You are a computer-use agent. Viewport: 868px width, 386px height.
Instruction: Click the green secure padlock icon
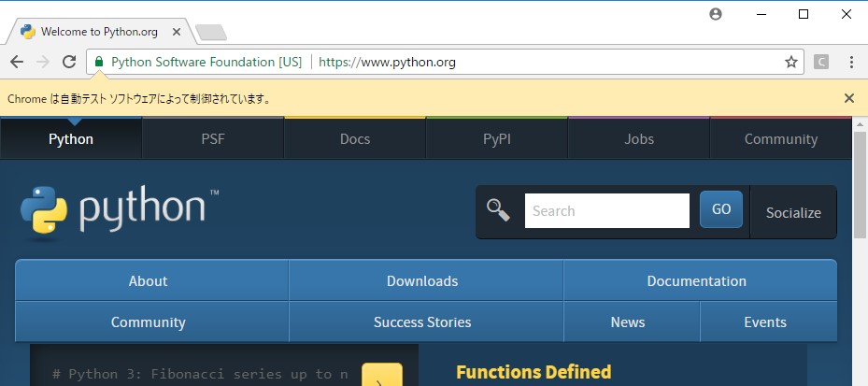point(99,62)
